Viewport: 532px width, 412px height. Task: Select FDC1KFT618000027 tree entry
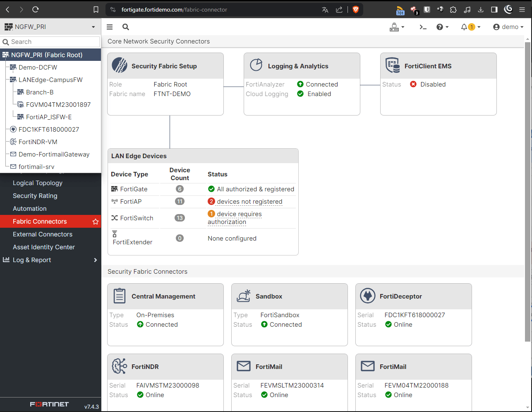point(44,129)
